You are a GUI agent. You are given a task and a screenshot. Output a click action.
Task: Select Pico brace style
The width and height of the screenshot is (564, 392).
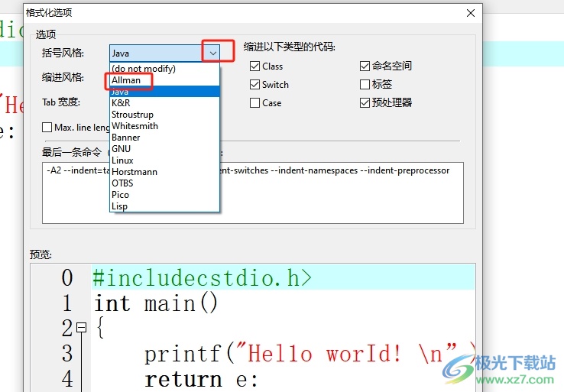coord(120,195)
